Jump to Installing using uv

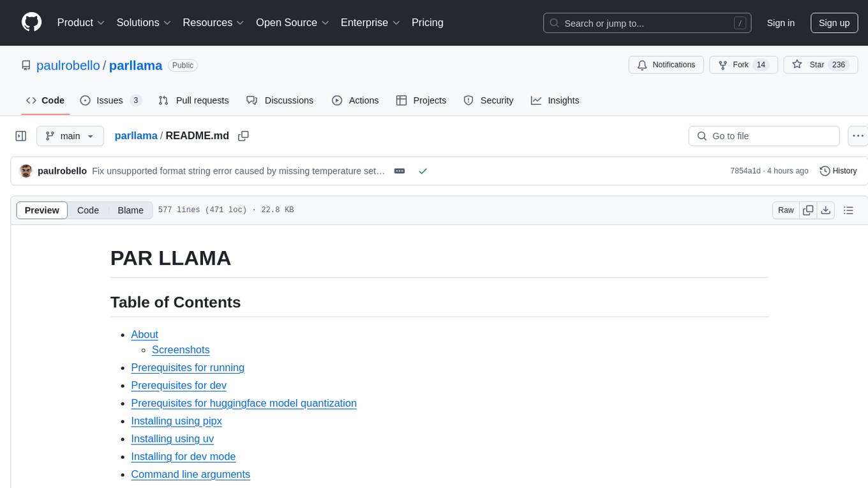[172, 439]
